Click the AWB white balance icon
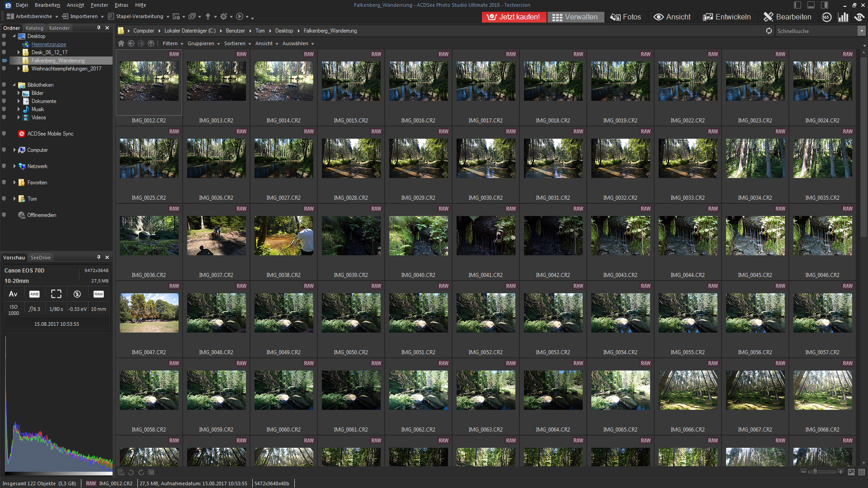The width and height of the screenshot is (868, 488). [x=34, y=294]
